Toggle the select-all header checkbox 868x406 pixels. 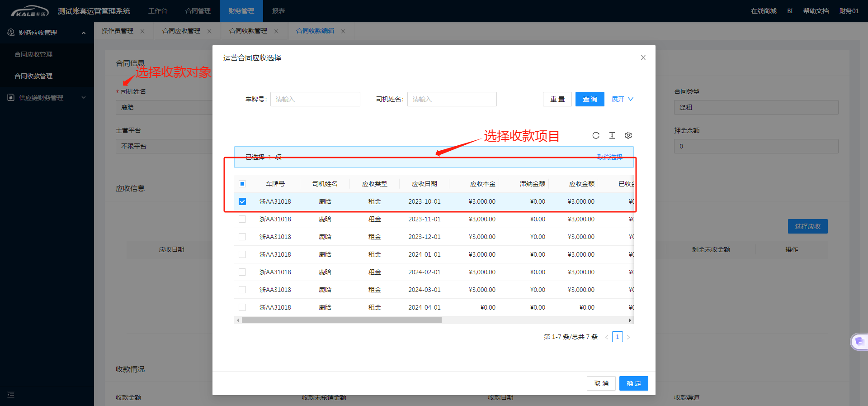(242, 184)
